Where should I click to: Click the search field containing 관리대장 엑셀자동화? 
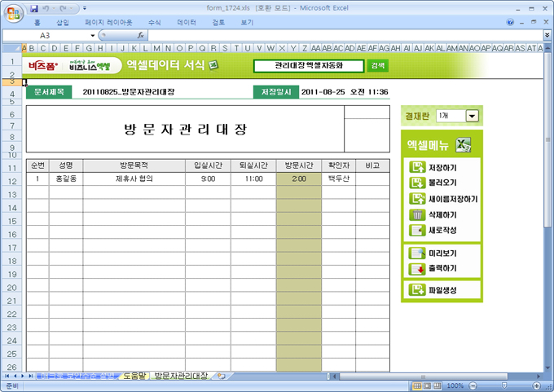tap(309, 65)
